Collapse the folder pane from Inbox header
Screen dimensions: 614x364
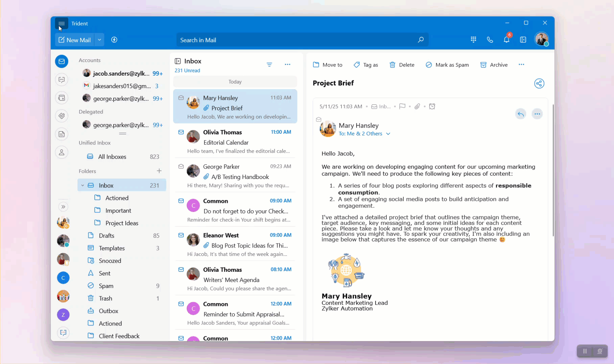coord(178,61)
